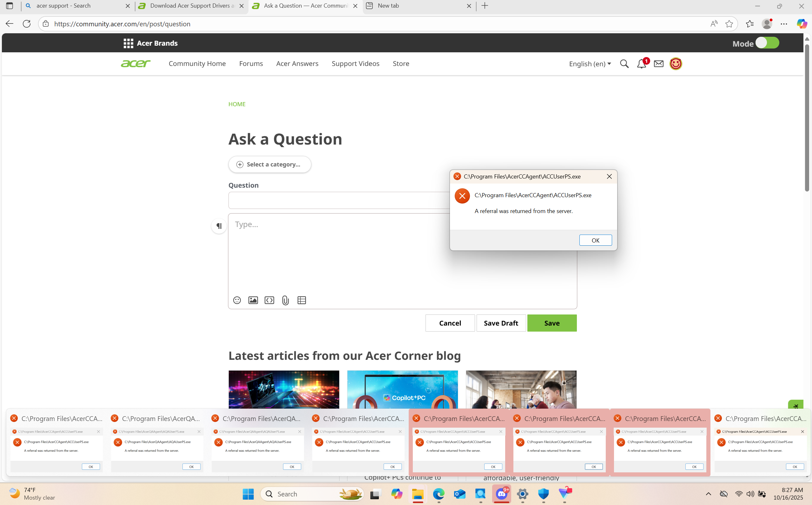The image size is (812, 505).
Task: Insert a table into the post
Action: (301, 300)
